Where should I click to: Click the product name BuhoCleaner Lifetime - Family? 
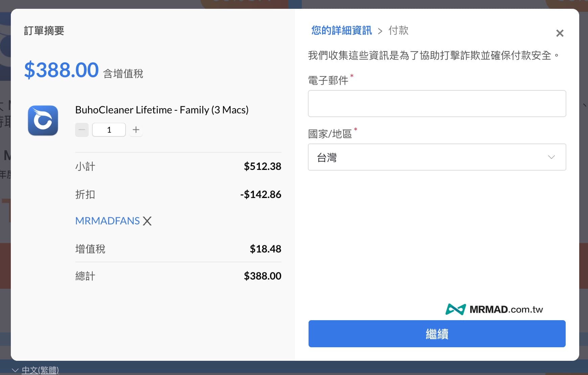pos(162,110)
